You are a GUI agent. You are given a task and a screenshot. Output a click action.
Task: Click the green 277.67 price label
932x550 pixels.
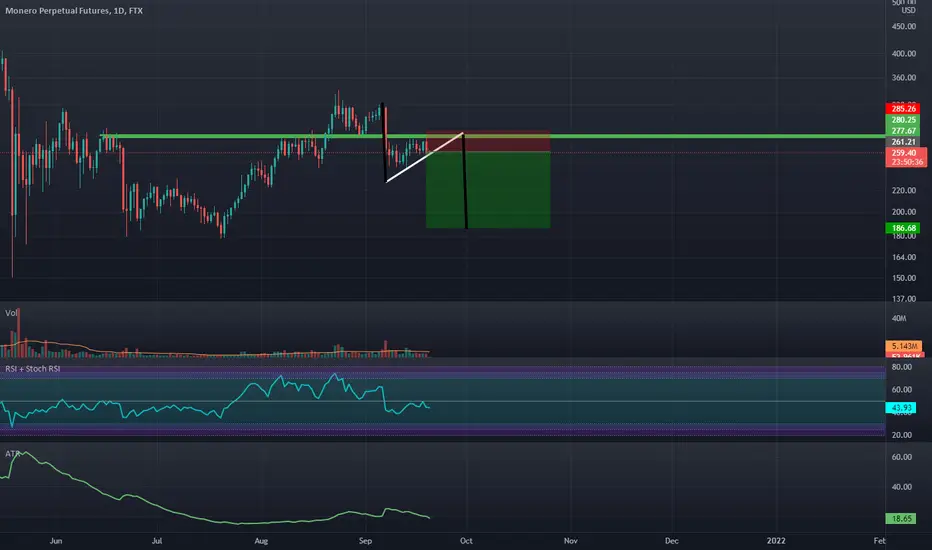click(902, 131)
